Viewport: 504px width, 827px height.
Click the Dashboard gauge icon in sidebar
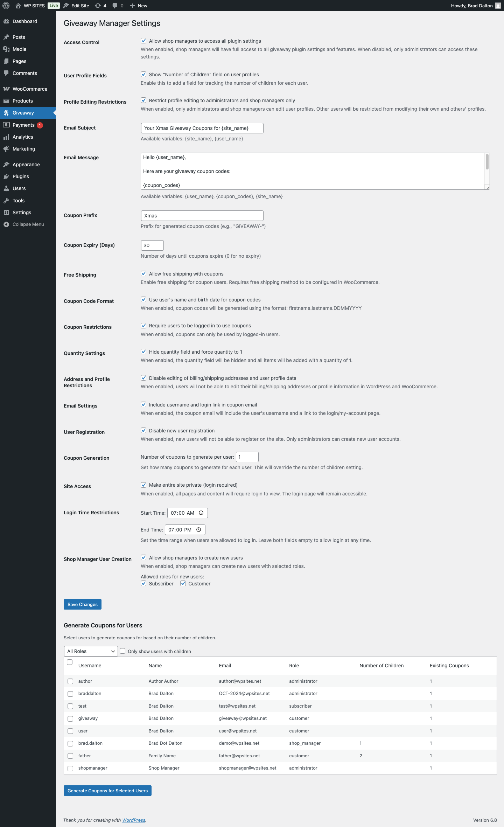point(6,21)
